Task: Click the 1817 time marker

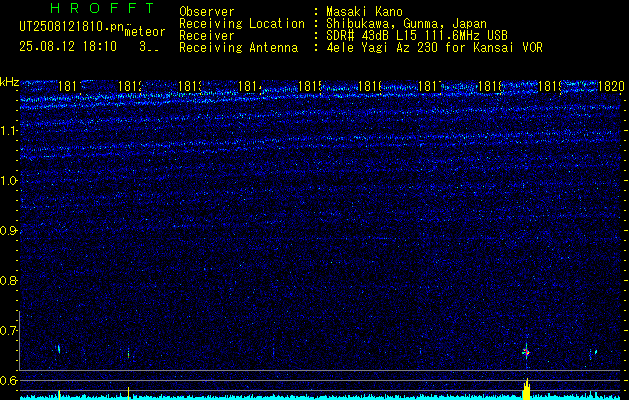Action: click(x=430, y=86)
